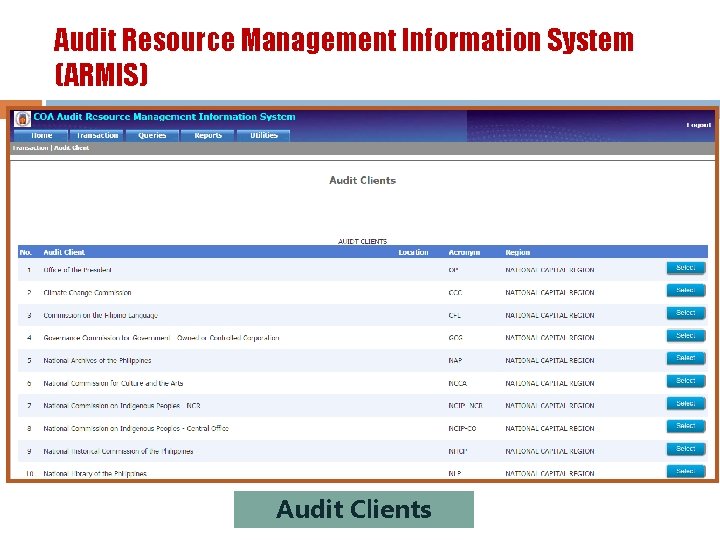Viewport: 720px width, 540px height.
Task: Open the Reports menu tab
Action: coord(208,135)
